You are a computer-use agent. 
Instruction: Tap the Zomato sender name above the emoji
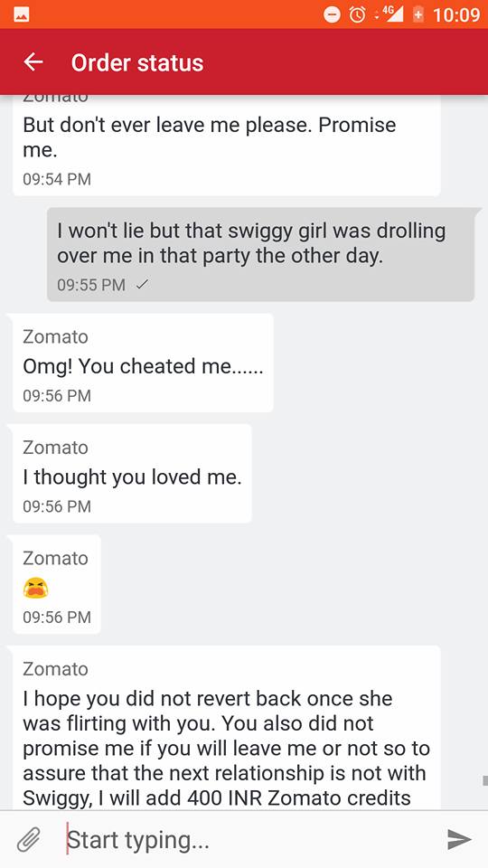(55, 558)
